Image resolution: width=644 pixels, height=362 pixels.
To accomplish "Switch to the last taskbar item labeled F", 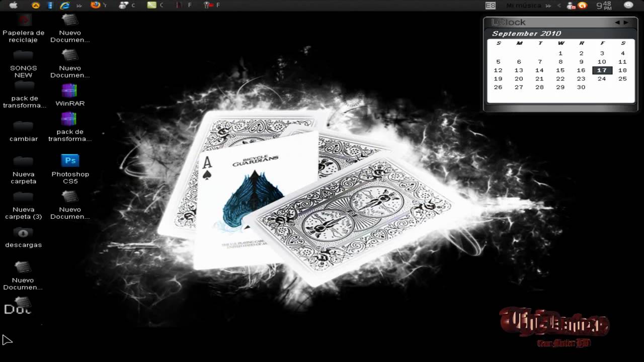I will click(x=212, y=5).
